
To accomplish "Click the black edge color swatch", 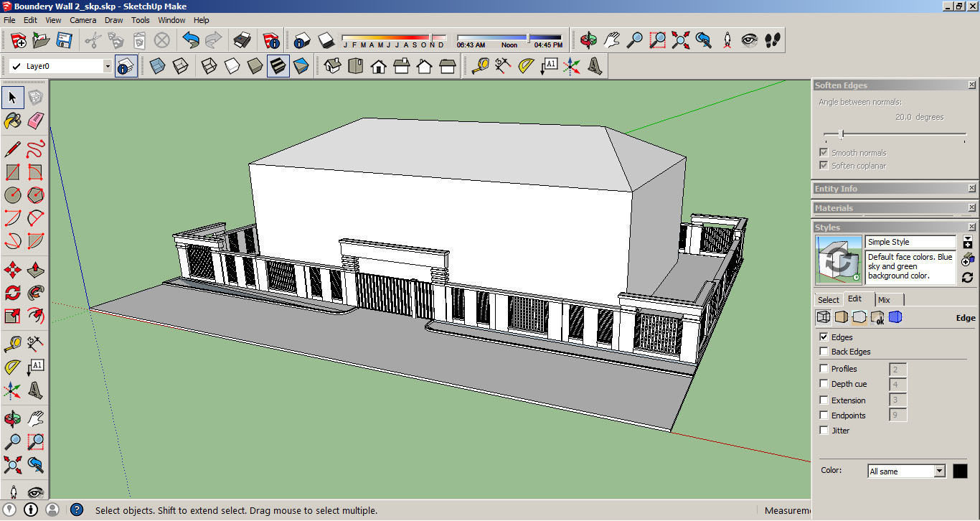I will [960, 471].
